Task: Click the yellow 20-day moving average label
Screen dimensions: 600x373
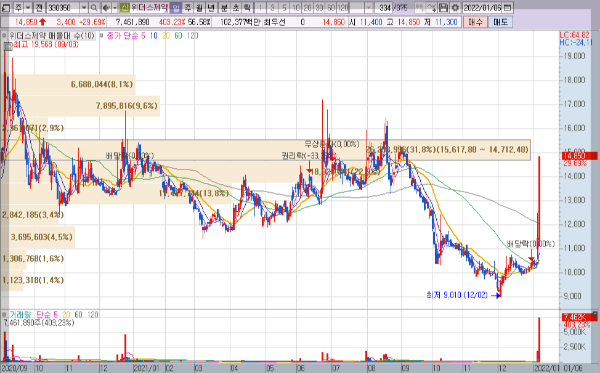Action: [x=166, y=36]
